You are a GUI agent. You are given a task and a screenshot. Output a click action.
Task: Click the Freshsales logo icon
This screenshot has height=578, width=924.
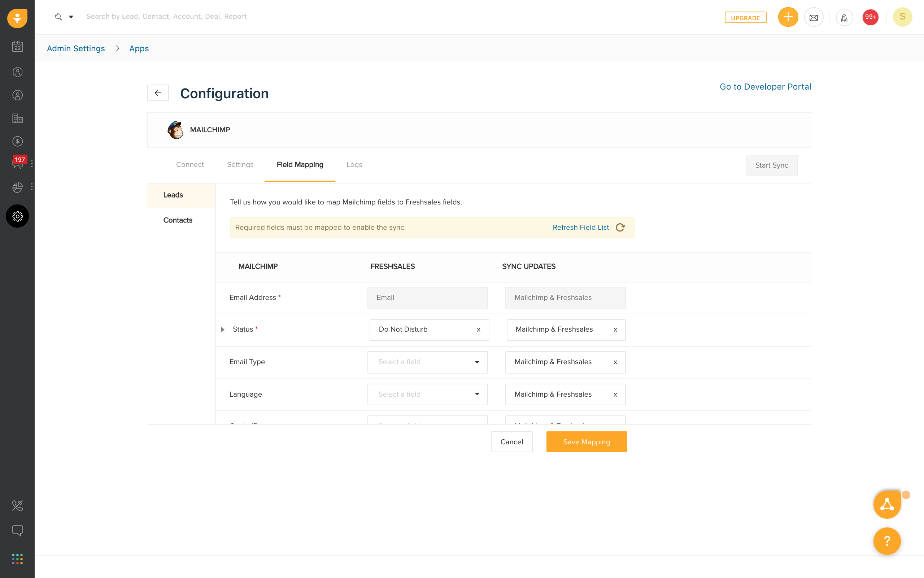(17, 18)
